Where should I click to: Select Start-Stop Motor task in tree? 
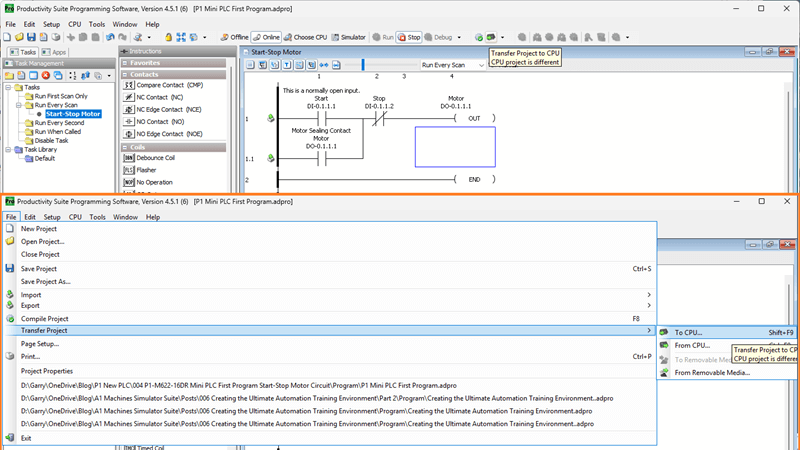[x=73, y=114]
